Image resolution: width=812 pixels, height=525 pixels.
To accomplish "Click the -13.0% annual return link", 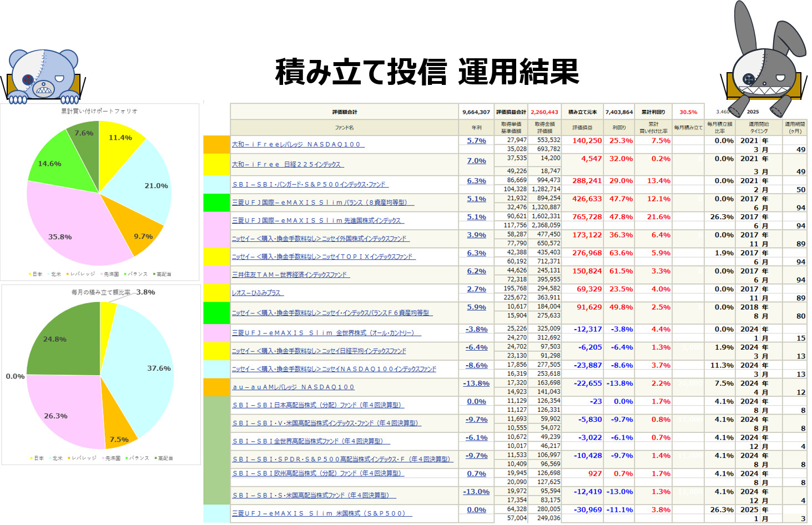I will click(x=476, y=492).
